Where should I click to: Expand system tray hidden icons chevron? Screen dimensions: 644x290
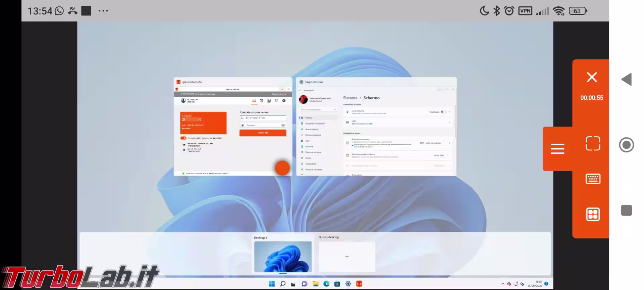pyautogui.click(x=502, y=284)
